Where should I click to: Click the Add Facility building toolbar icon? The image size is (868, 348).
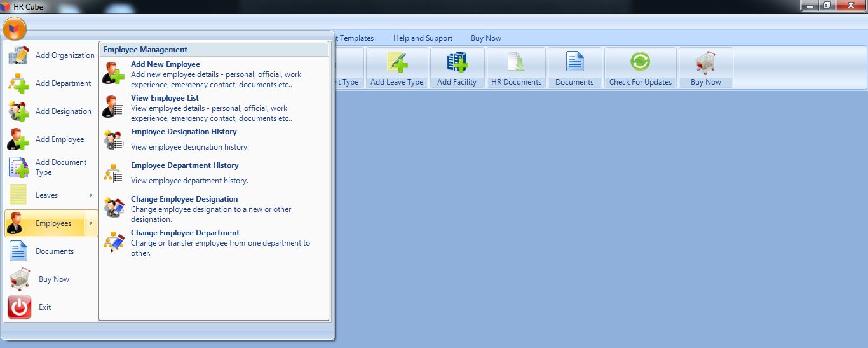coord(457,62)
